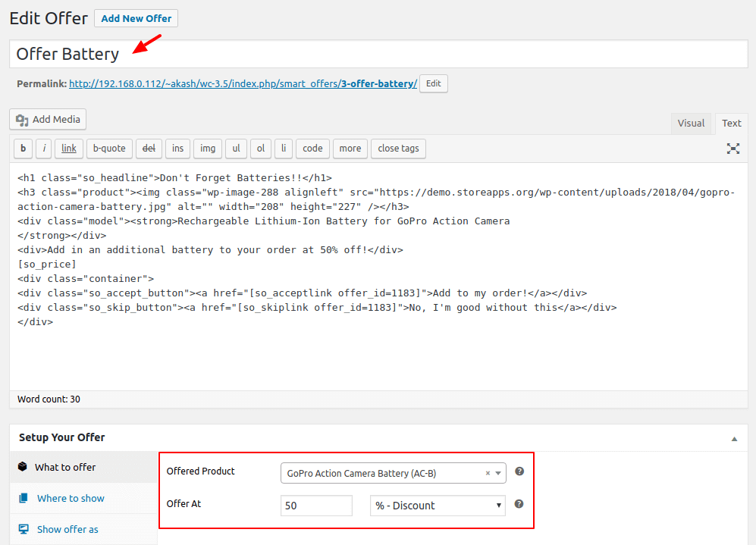Click the img quicktag button
This screenshot has height=545, width=756.
point(208,149)
